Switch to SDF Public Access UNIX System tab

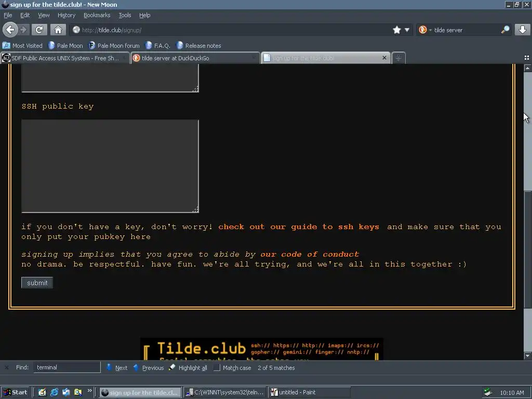(x=64, y=58)
